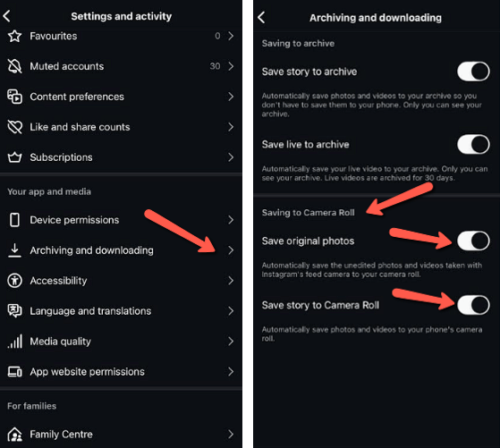500x448 pixels.
Task: Open the Muted accounts count 30
Action: pos(215,66)
